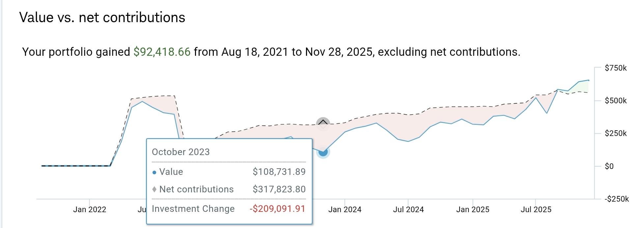Click the $317,823.80 Net contributions amount
Image resolution: width=644 pixels, height=228 pixels.
pos(279,189)
